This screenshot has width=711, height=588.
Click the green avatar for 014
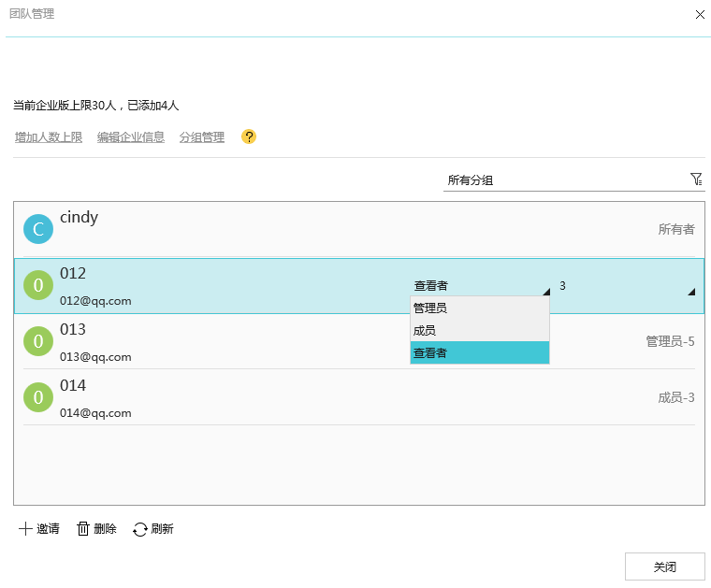(x=38, y=397)
